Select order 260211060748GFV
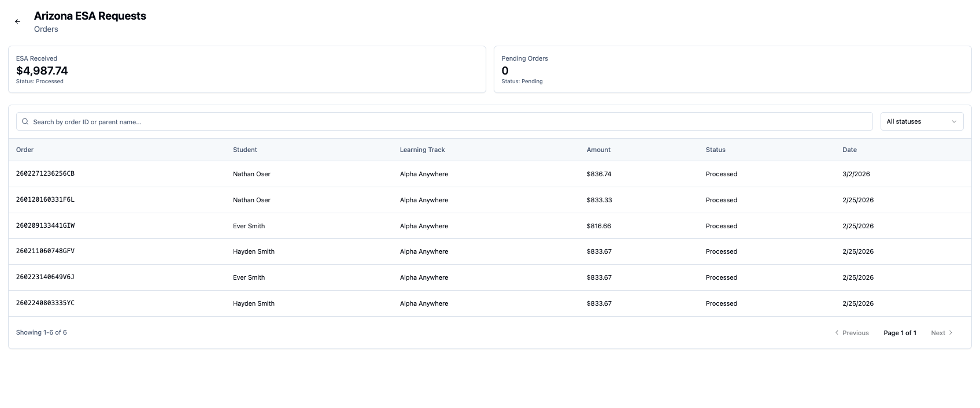The width and height of the screenshot is (980, 408). coord(45,251)
